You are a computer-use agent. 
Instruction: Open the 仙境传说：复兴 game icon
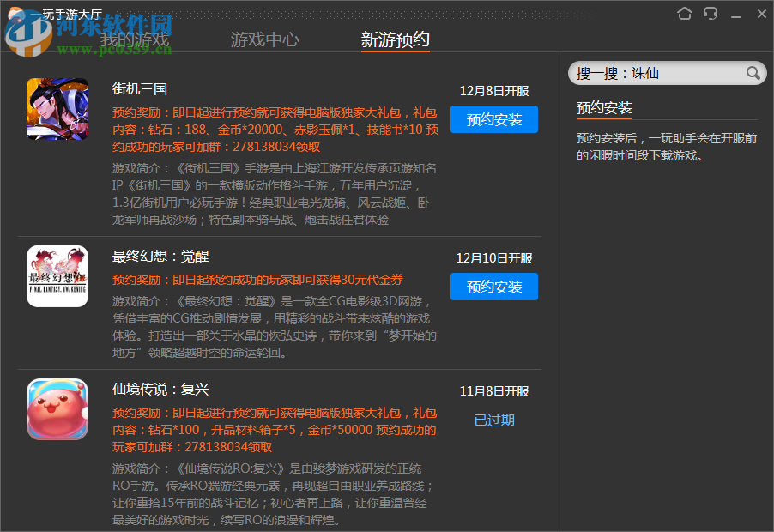[x=57, y=409]
